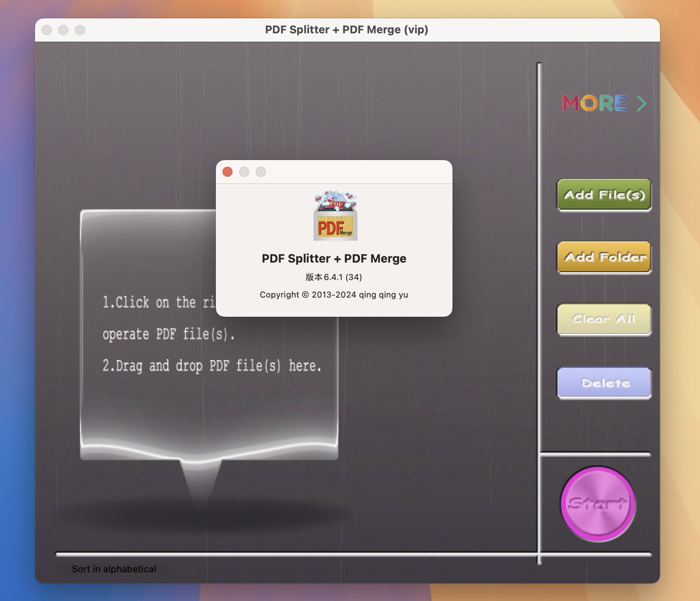
Task: Click the '1.Click on the ri' instruction line
Action: tap(159, 302)
